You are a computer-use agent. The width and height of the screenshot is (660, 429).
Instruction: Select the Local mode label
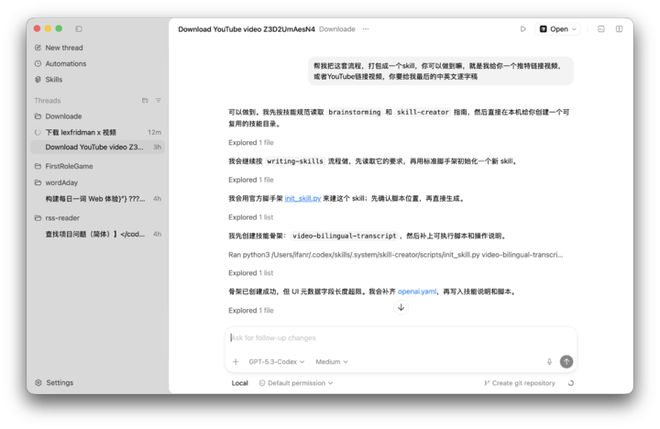240,383
